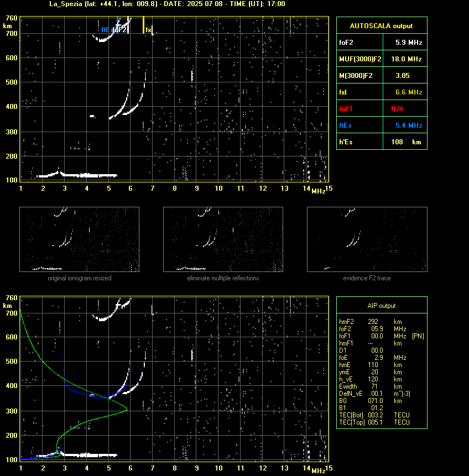The height and width of the screenshot is (476, 469).
Task: Click the red 'foF1' label cell
Action: 360,109
